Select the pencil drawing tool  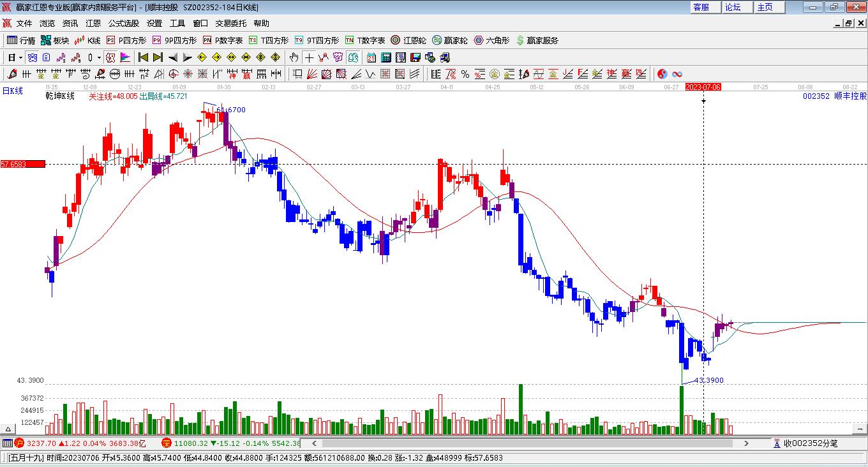(x=12, y=74)
